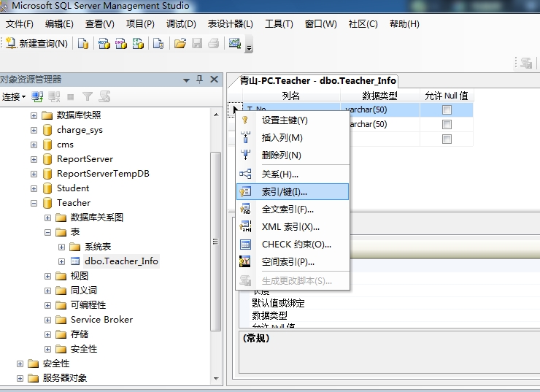The width and height of the screenshot is (540, 392).
Task: Expand the charge_sys database node
Action: click(x=34, y=130)
